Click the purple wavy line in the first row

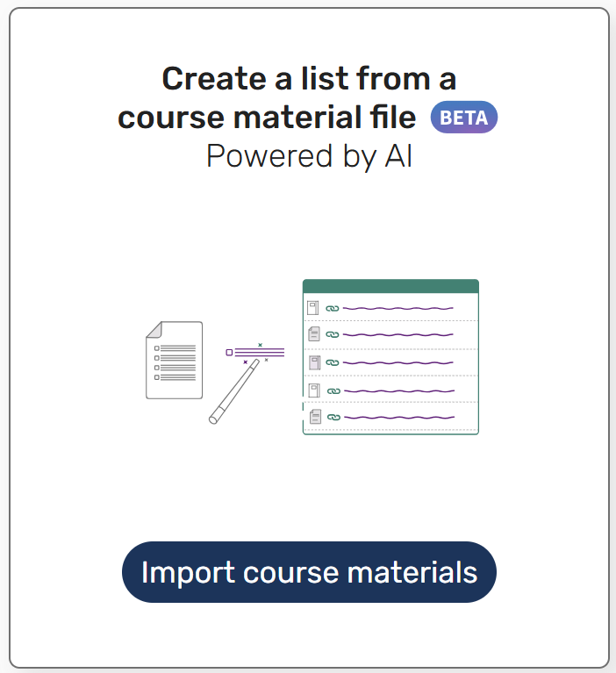click(x=398, y=309)
